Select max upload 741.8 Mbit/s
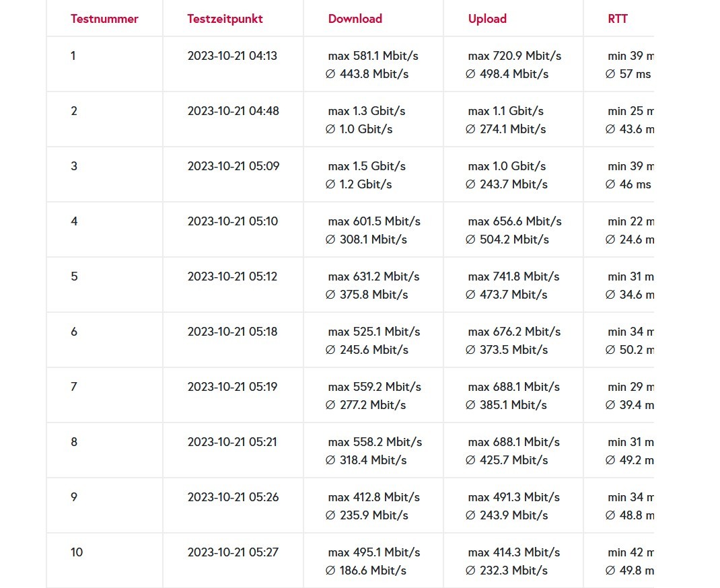The height and width of the screenshot is (588, 720). (515, 277)
